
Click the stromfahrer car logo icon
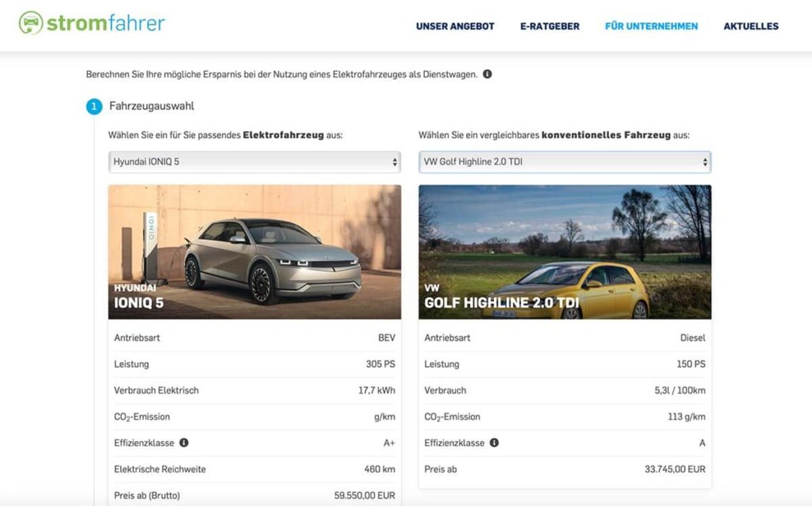pyautogui.click(x=30, y=23)
